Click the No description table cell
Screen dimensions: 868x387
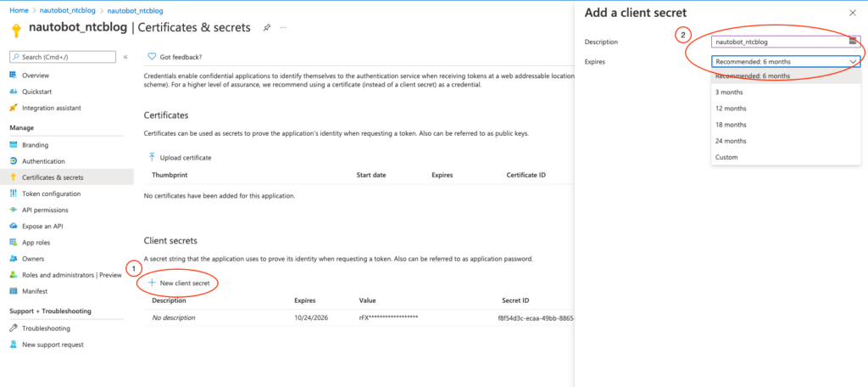point(174,317)
